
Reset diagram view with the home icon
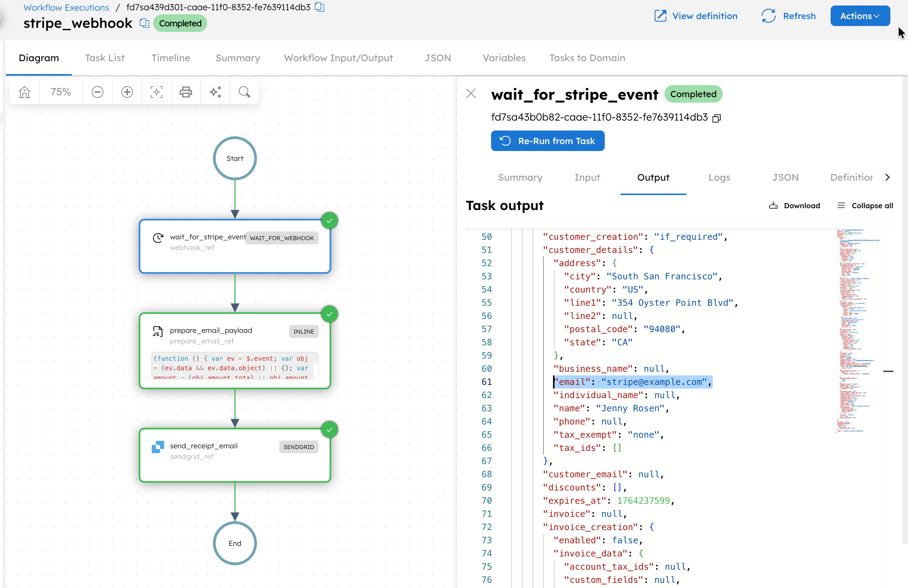(x=24, y=92)
